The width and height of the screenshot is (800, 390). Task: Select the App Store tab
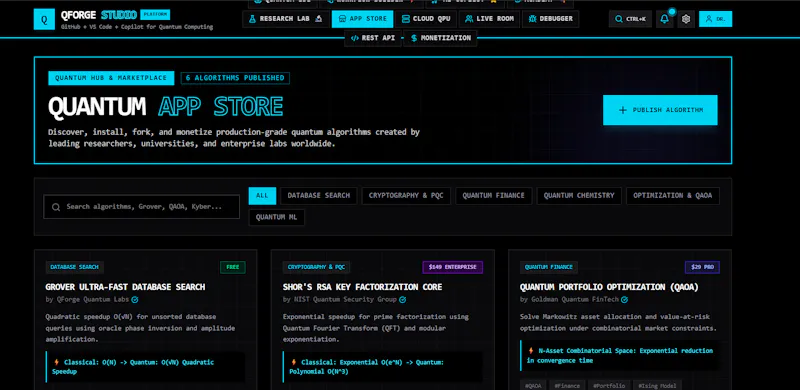pyautogui.click(x=362, y=19)
